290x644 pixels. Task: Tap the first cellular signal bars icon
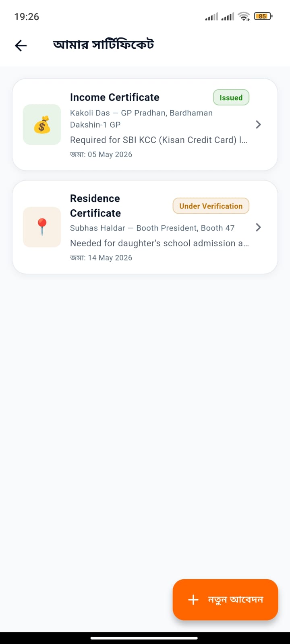point(211,17)
